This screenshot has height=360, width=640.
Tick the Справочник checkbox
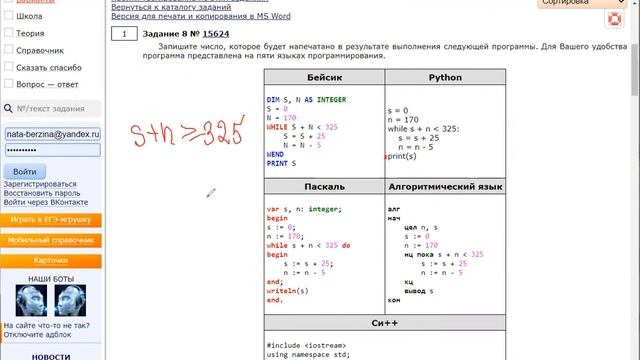click(x=9, y=50)
